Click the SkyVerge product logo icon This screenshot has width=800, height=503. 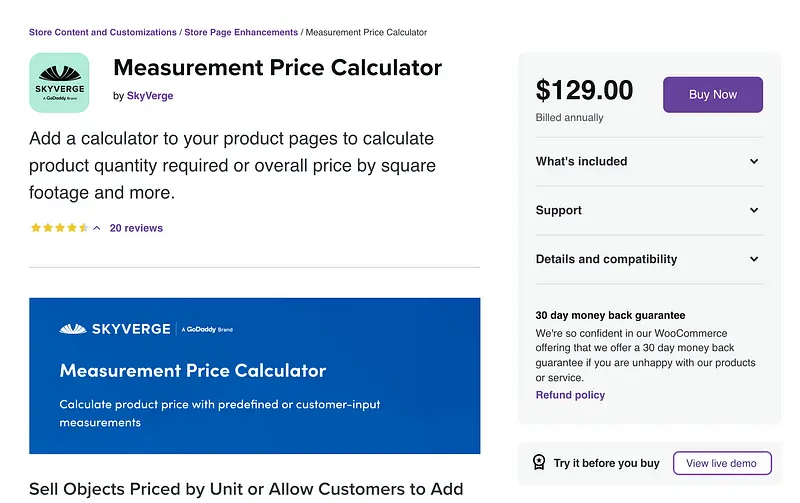coord(59,82)
